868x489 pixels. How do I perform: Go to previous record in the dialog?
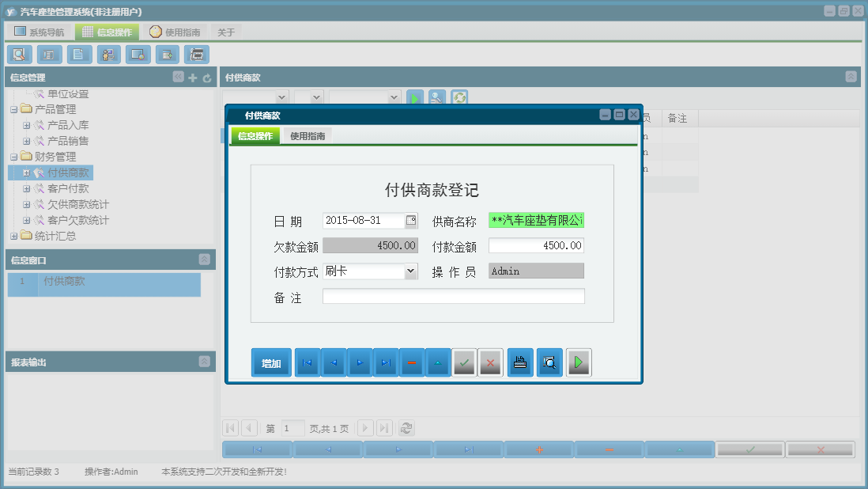[x=334, y=362]
